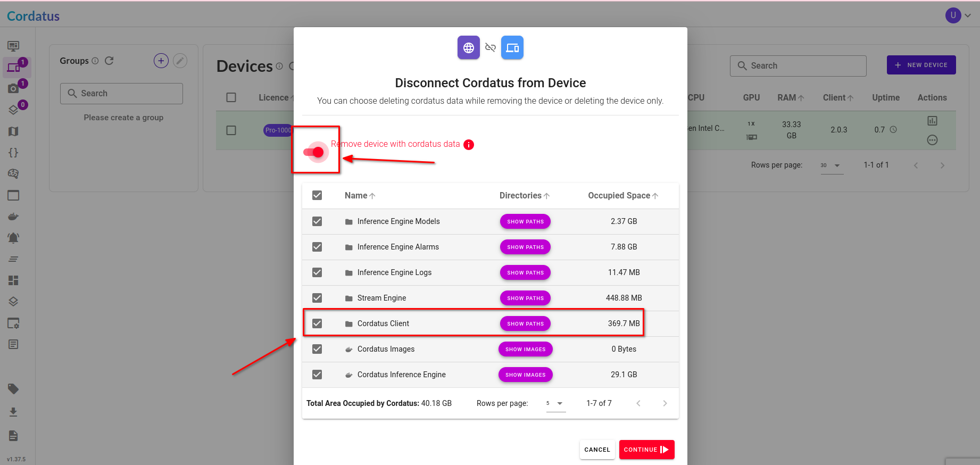Click globe icon at dialog top
The height and width of the screenshot is (465, 980).
469,48
